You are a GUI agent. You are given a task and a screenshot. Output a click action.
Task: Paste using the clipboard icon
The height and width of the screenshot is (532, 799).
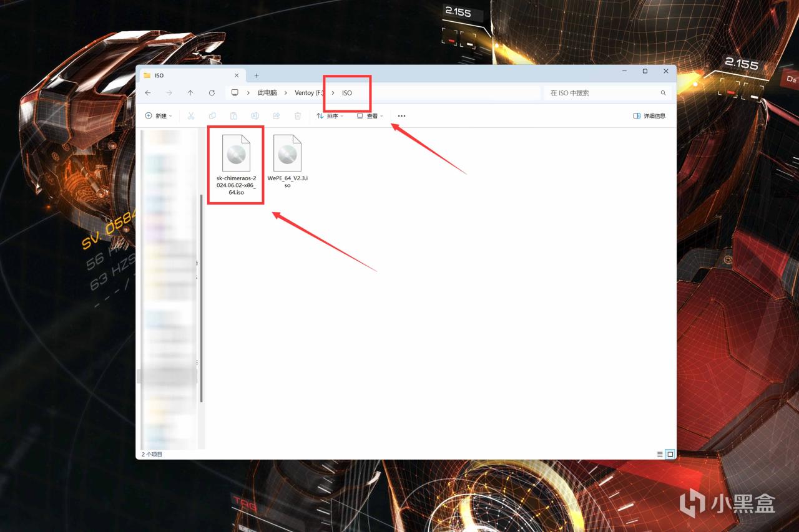(233, 116)
